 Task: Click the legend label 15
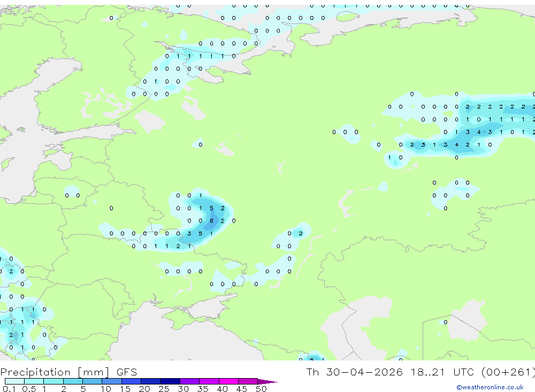pyautogui.click(x=125, y=389)
